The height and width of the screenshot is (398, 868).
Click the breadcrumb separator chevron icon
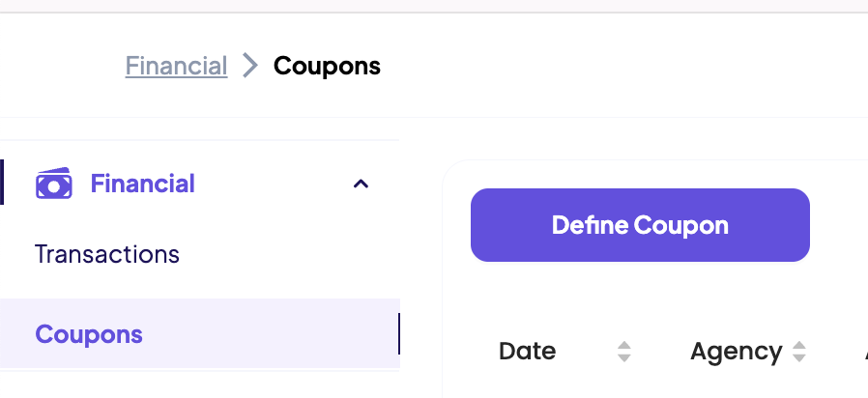[250, 66]
